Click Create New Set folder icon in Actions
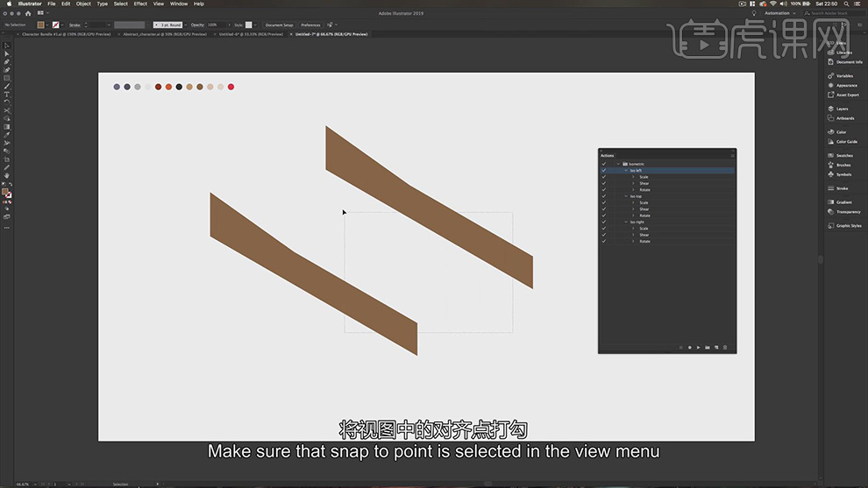The image size is (868, 488). 708,348
